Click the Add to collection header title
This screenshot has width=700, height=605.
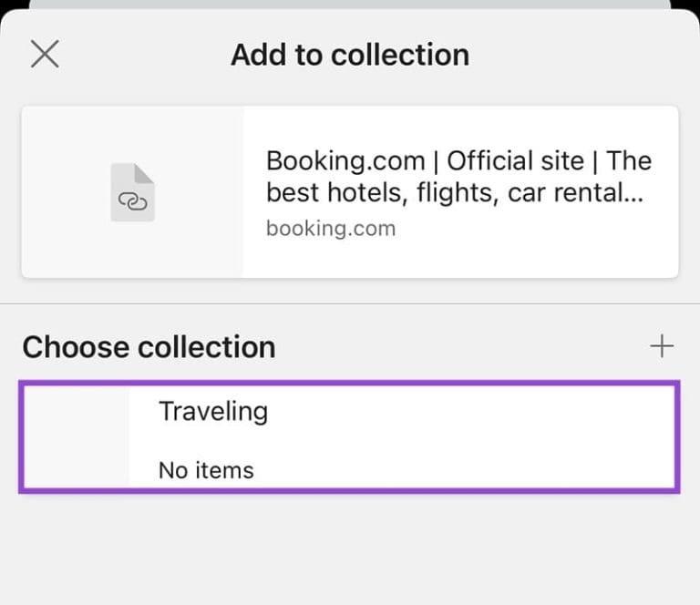350,55
